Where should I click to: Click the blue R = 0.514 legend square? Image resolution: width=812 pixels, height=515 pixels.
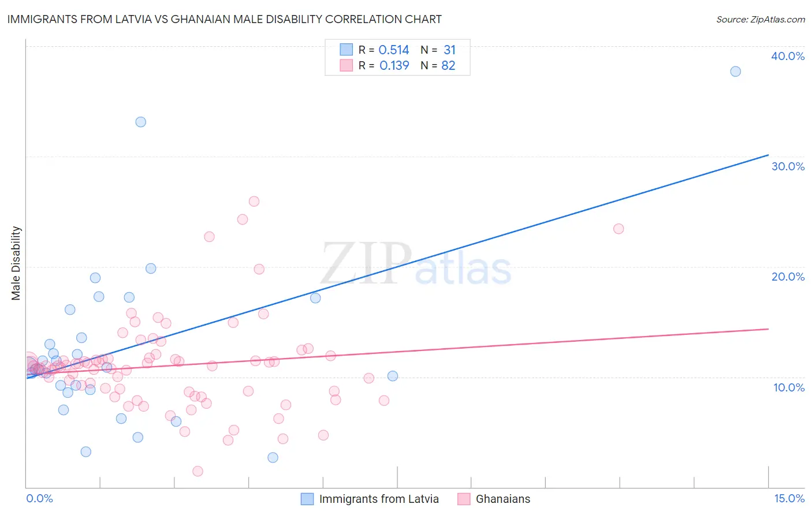pos(346,50)
